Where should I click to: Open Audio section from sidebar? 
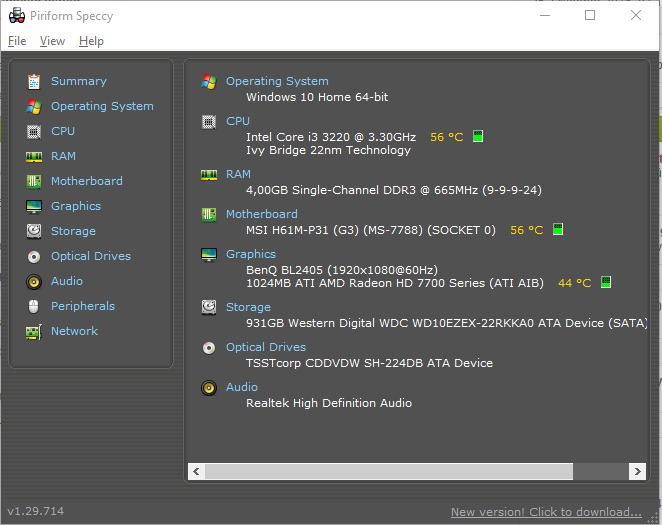[x=67, y=281]
